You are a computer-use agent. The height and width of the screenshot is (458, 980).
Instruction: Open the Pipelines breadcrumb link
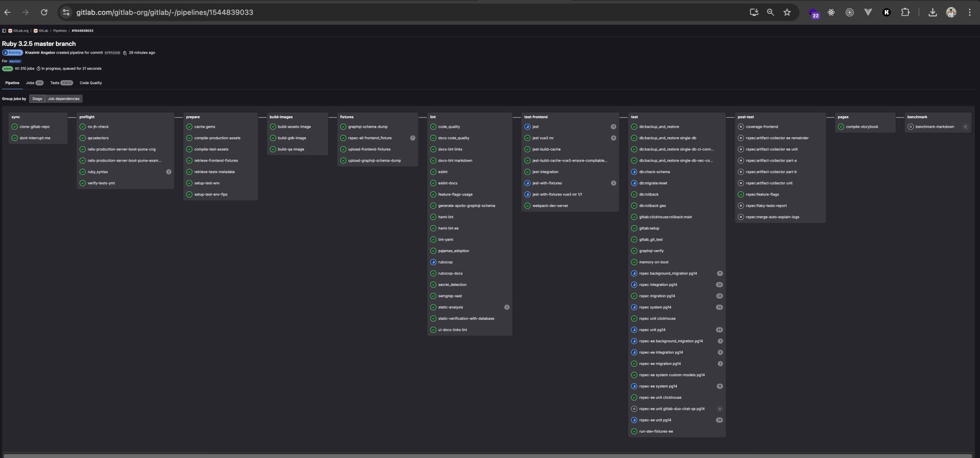[x=61, y=30]
